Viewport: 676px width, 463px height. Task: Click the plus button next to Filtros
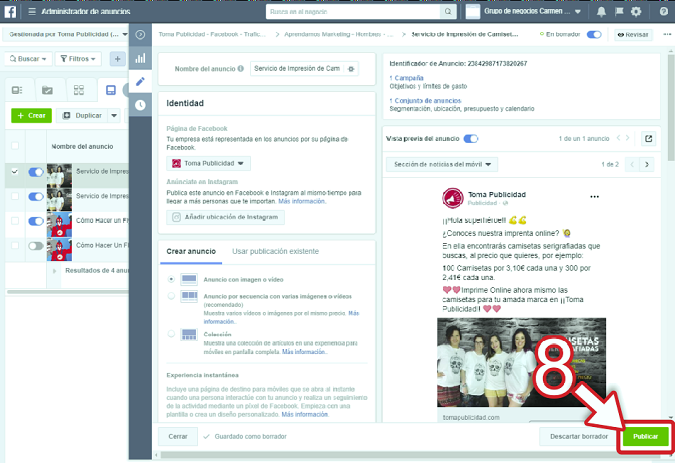tap(117, 59)
